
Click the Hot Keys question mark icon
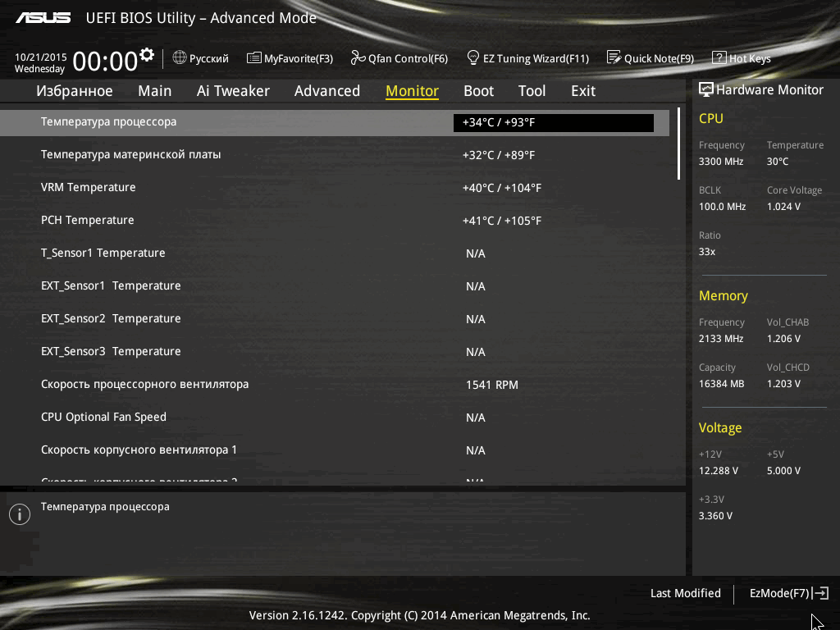[x=719, y=58]
